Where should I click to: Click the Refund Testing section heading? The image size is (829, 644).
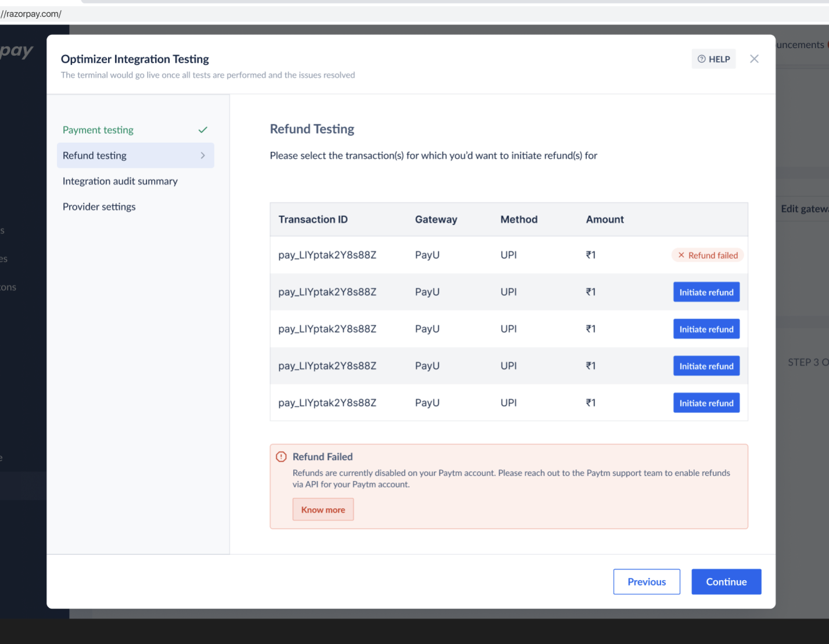pos(312,129)
